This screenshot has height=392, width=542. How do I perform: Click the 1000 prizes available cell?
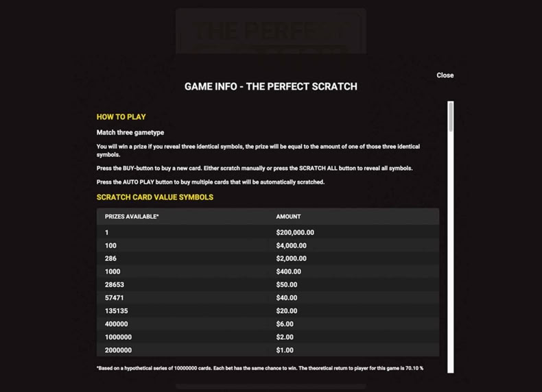point(113,271)
